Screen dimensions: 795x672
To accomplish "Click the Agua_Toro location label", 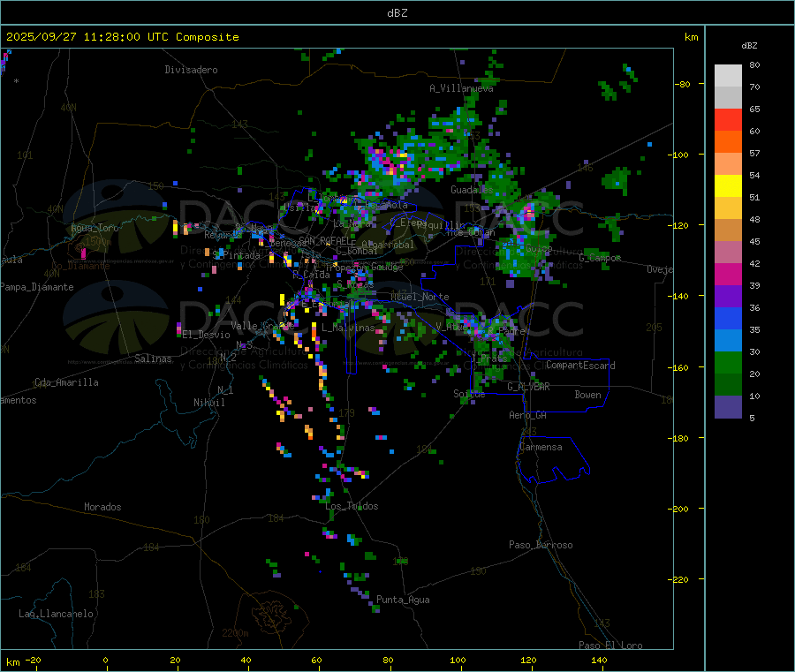I will (95, 228).
